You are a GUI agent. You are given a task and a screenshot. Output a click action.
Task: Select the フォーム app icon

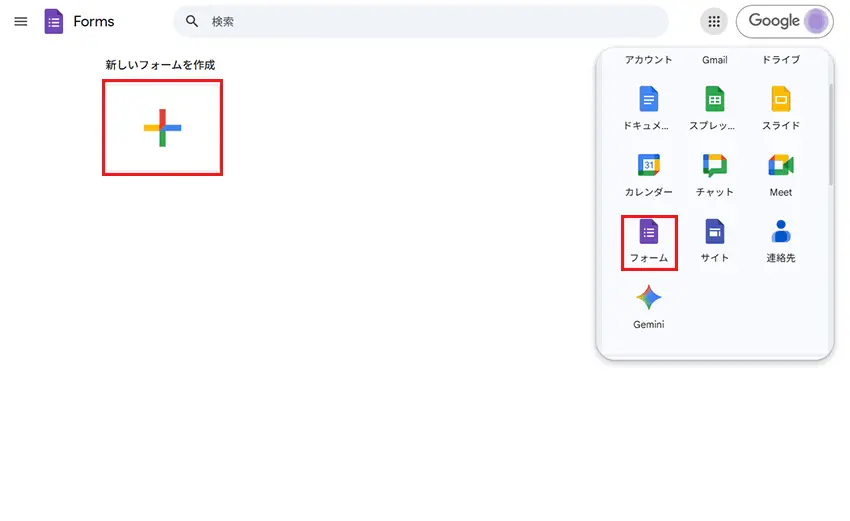coord(649,240)
